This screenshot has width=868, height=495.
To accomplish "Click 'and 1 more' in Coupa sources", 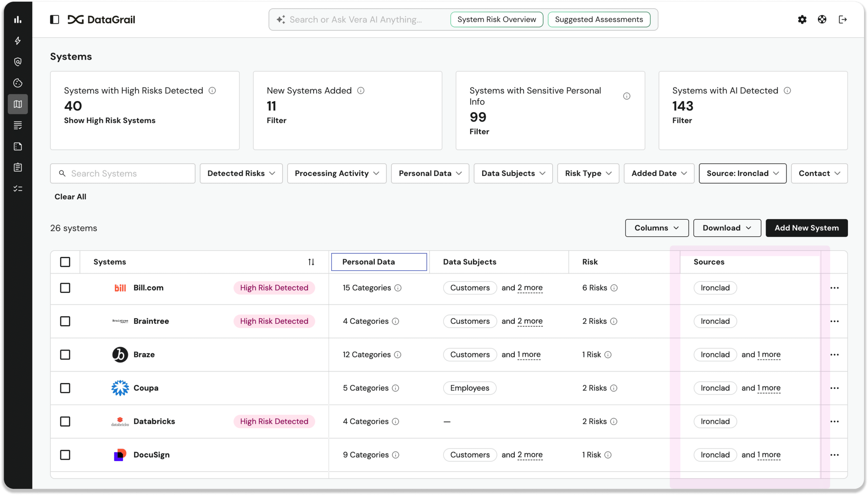I will [x=761, y=388].
